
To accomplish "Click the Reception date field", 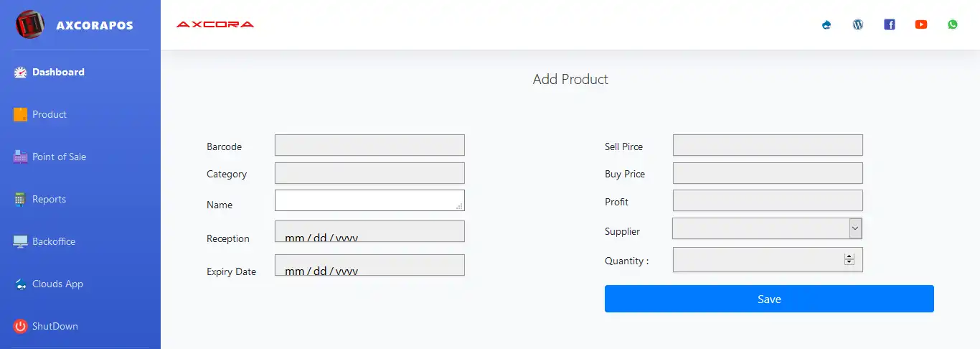I will [x=369, y=231].
